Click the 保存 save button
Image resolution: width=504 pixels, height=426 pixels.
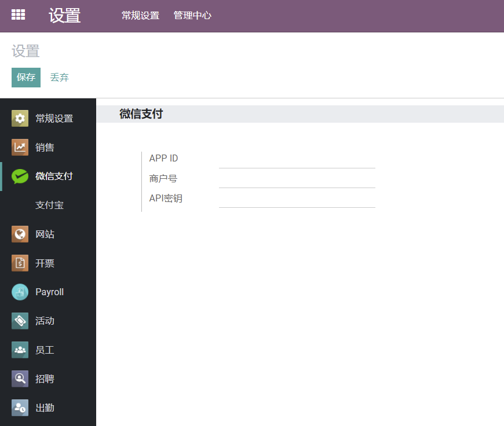click(25, 77)
